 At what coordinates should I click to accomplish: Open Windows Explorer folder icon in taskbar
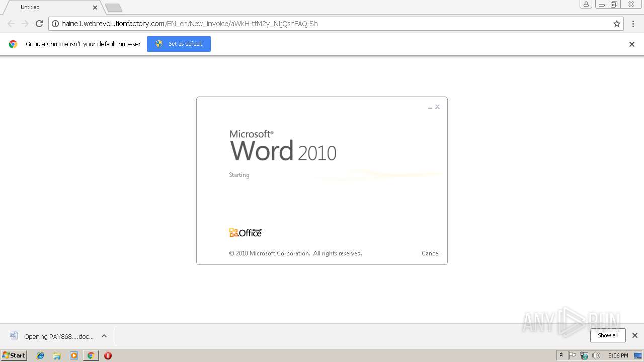click(57, 355)
